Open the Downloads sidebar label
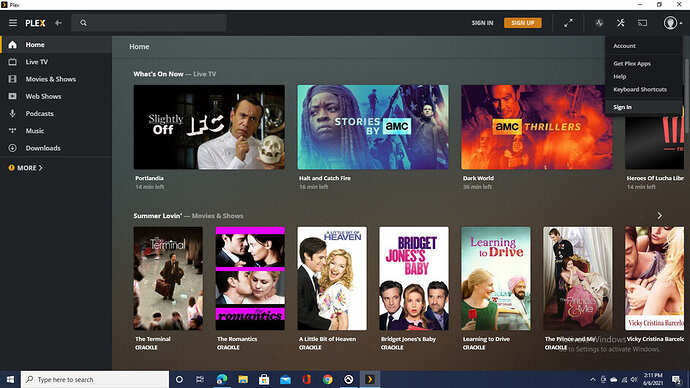 click(43, 148)
